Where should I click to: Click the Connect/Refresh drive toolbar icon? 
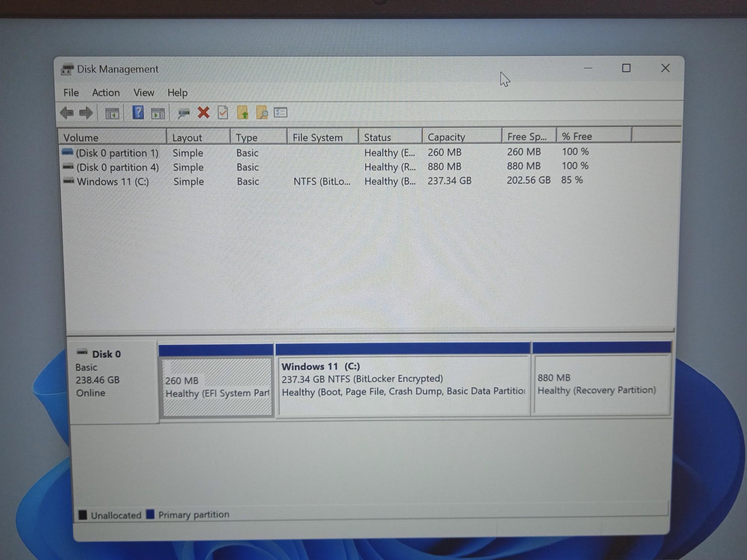click(183, 113)
